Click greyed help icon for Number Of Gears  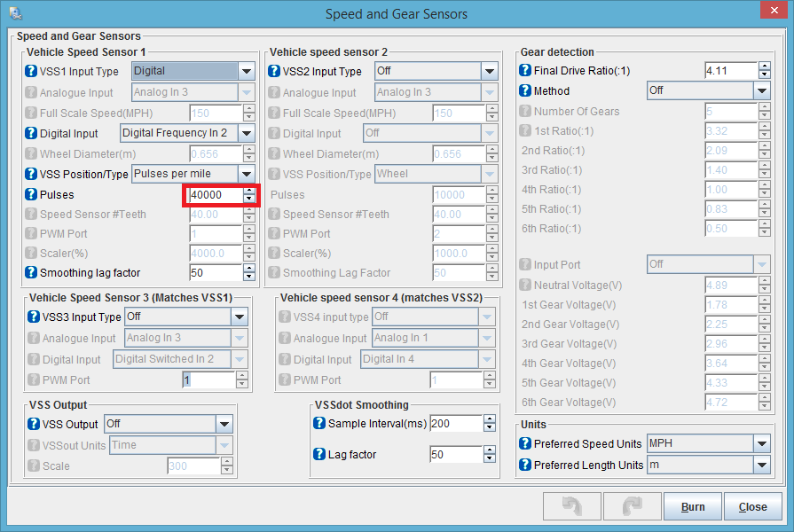click(525, 111)
